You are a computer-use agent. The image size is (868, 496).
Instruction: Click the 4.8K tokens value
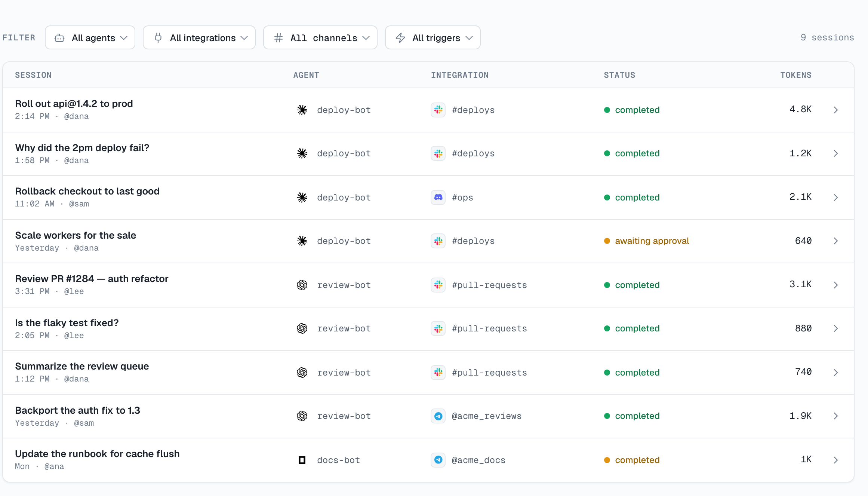pyautogui.click(x=800, y=109)
